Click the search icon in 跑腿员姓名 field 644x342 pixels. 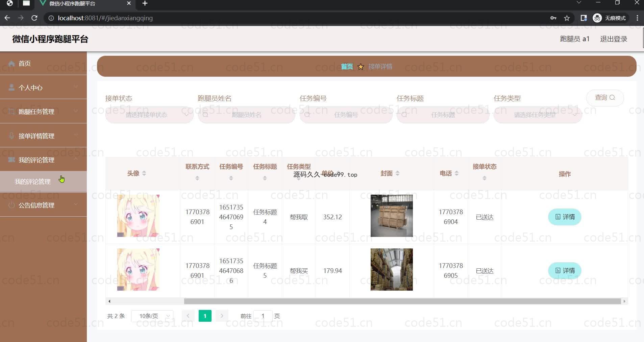click(205, 115)
